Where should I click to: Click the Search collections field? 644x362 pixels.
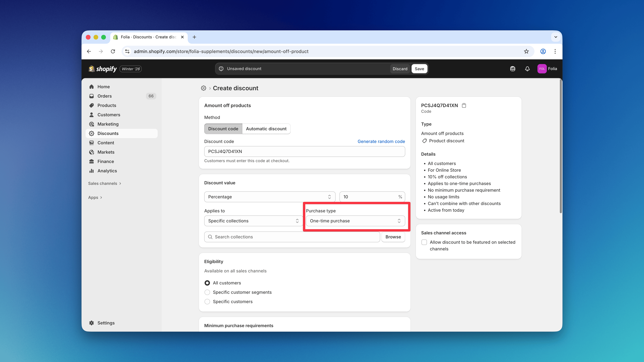(x=292, y=237)
